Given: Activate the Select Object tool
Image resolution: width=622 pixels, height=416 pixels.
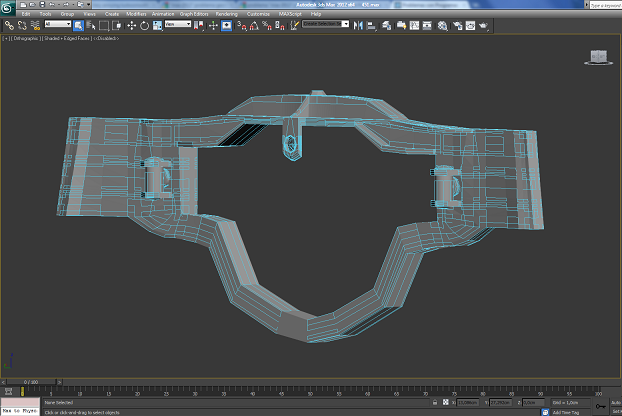Looking at the screenshot, I should pos(79,25).
